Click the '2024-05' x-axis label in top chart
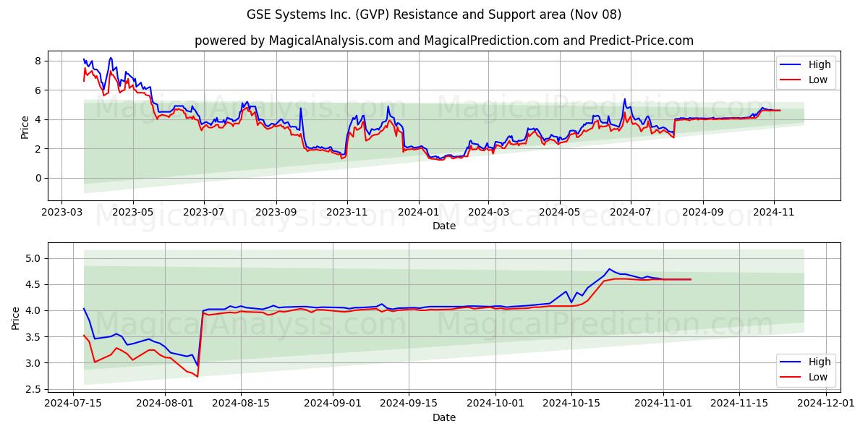 (x=559, y=213)
